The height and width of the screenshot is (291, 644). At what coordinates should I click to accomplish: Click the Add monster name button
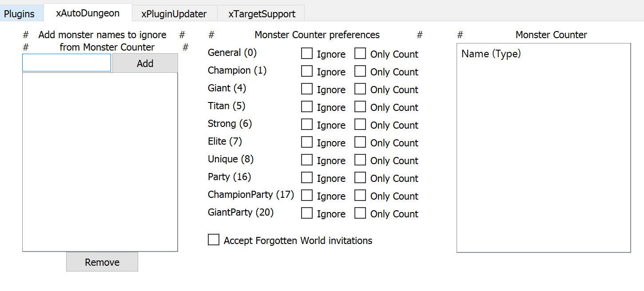pos(145,63)
